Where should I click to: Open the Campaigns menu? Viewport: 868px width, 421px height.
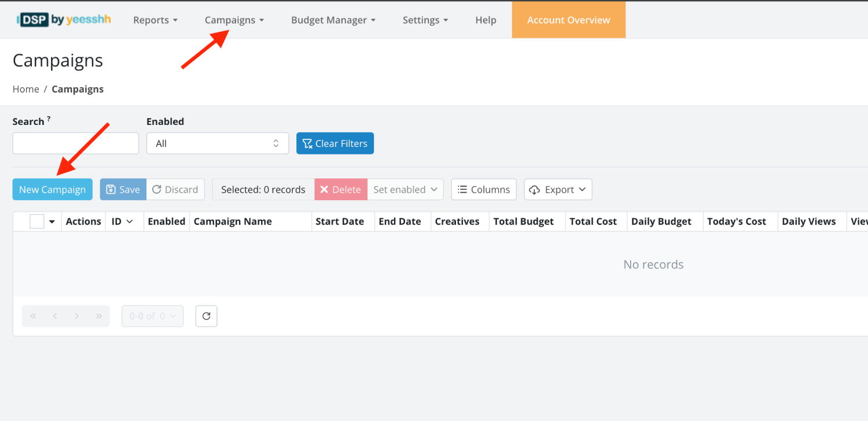[234, 20]
